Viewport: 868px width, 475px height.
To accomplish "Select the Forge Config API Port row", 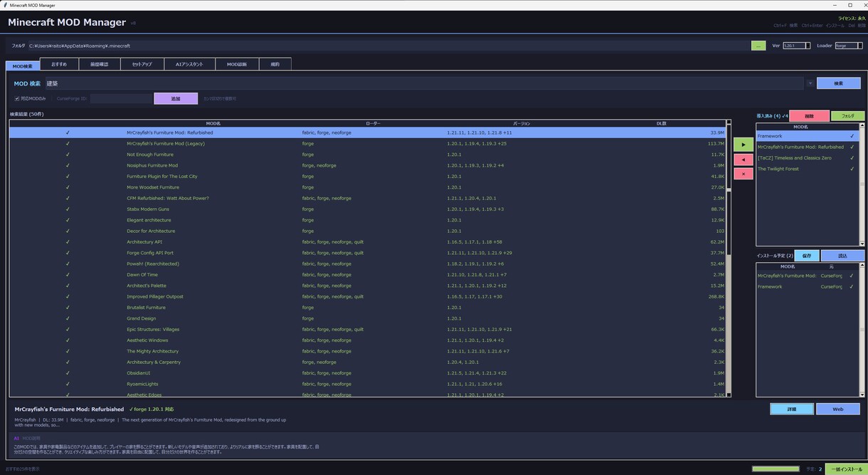I will click(368, 253).
